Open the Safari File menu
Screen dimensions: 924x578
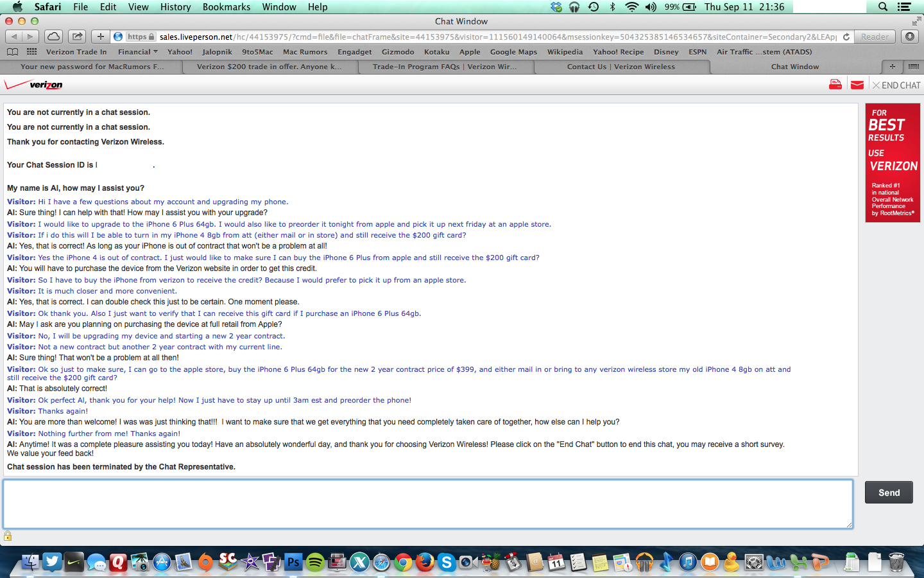pyautogui.click(x=81, y=7)
